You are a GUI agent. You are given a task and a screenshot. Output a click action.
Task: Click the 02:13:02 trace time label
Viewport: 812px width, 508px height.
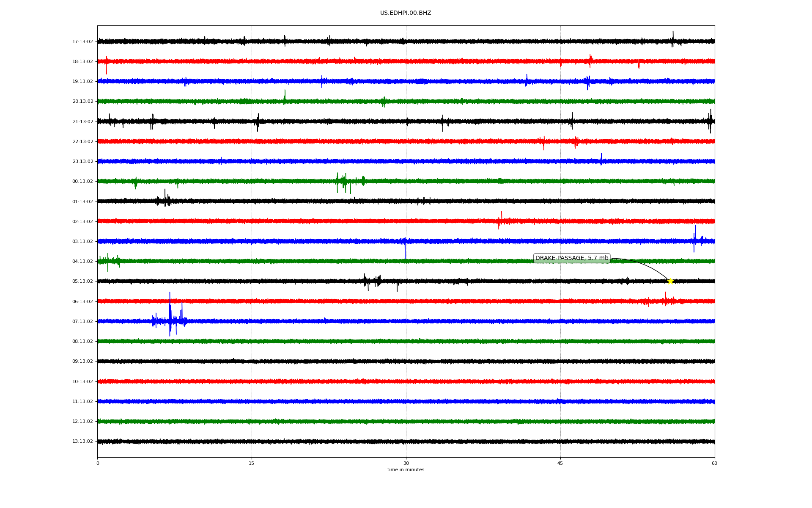82,221
